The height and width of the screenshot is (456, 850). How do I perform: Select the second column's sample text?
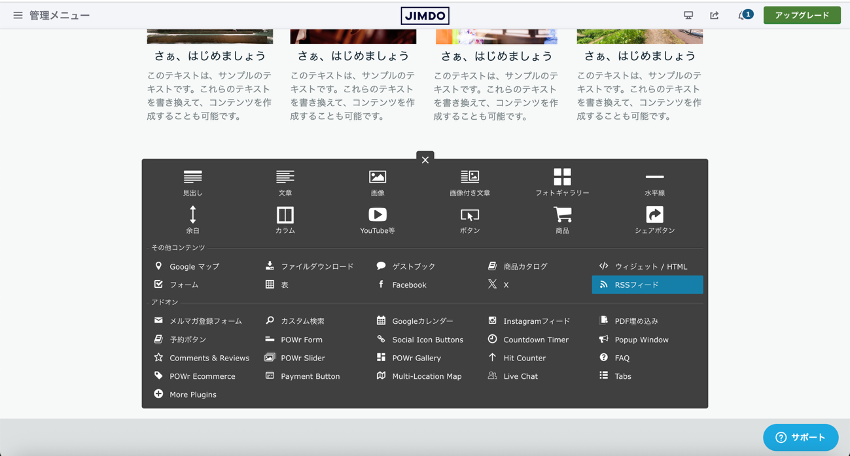(352, 95)
